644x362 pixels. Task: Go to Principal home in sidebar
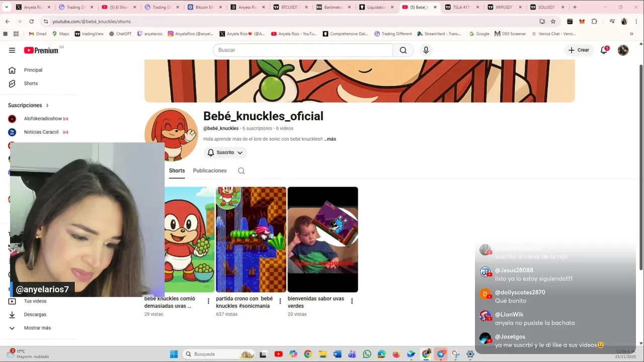pyautogui.click(x=33, y=70)
